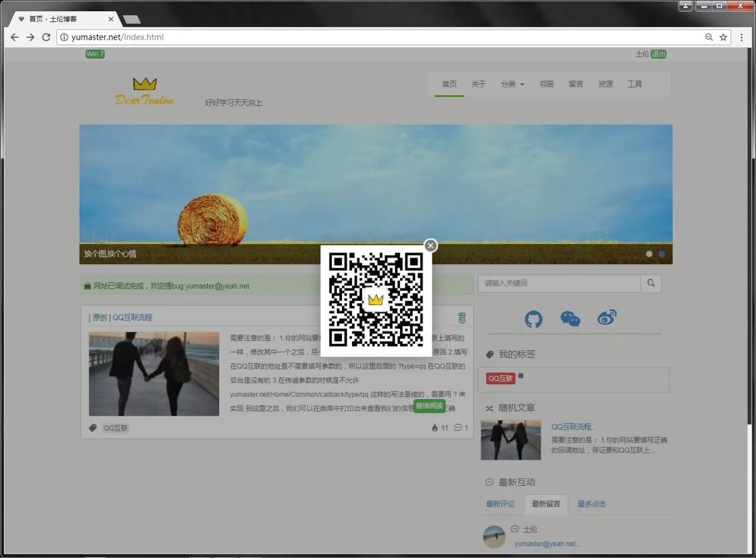Go back to the previous page
This screenshot has width=756, height=558.
pos(15,37)
